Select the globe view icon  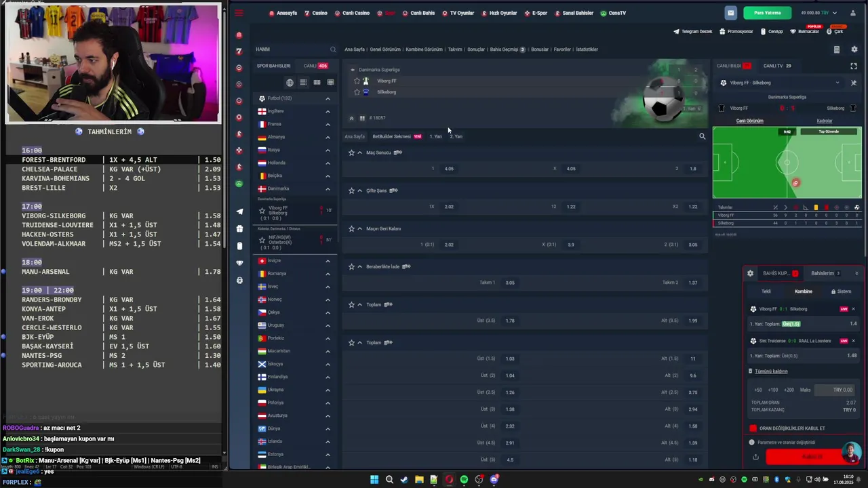pos(290,83)
